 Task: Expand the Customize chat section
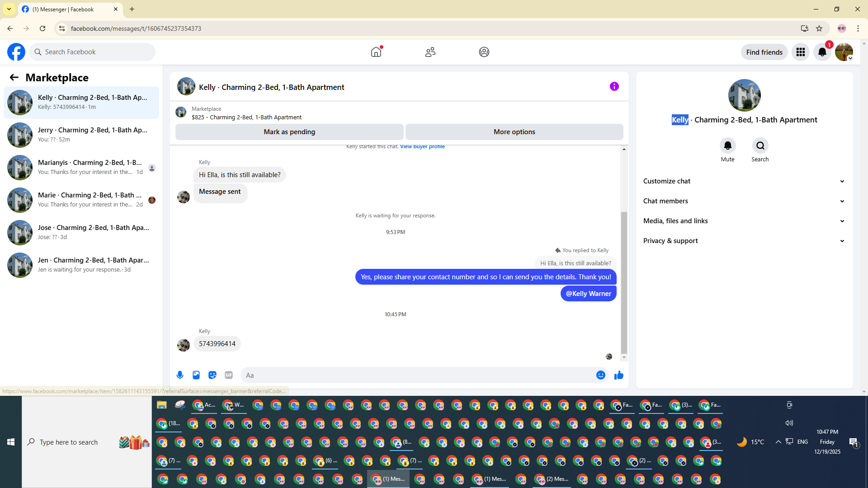click(x=744, y=181)
